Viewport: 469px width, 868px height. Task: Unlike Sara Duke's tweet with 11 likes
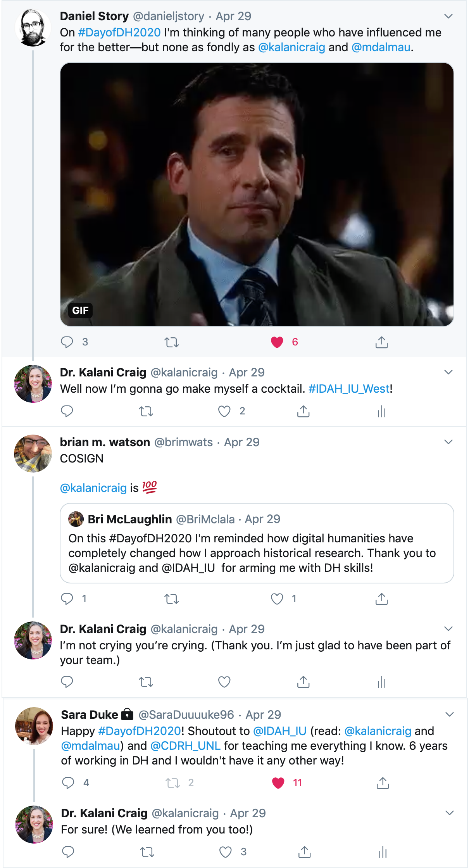(278, 783)
